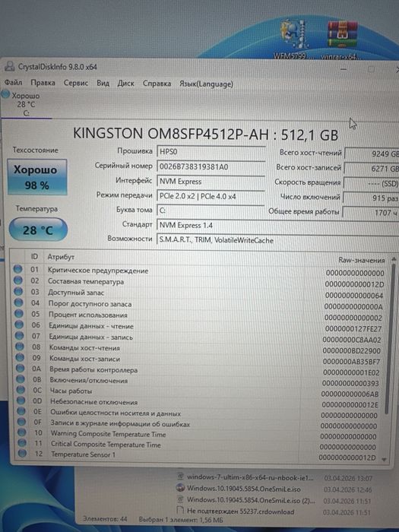Select the C: drive status tab

[x=26, y=105]
